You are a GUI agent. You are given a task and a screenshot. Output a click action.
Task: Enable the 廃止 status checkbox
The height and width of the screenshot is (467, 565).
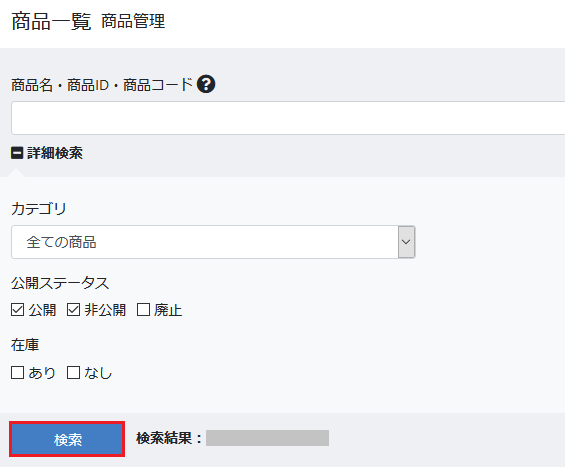point(143,310)
